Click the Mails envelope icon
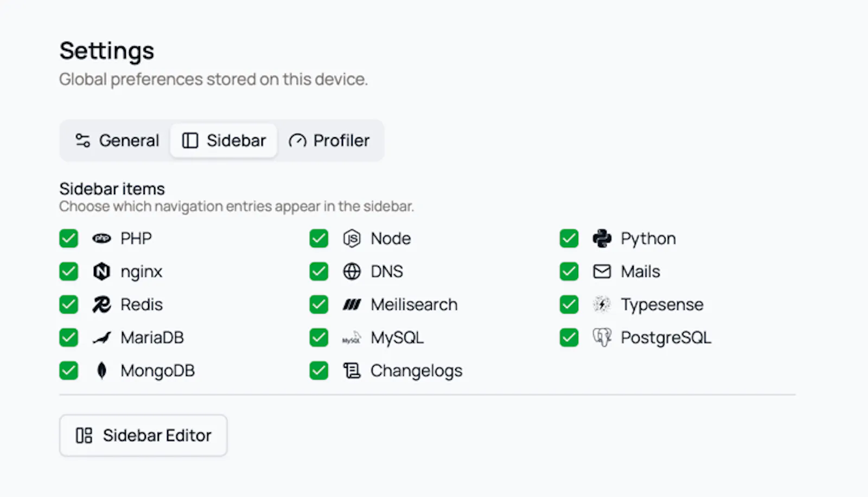 602,271
